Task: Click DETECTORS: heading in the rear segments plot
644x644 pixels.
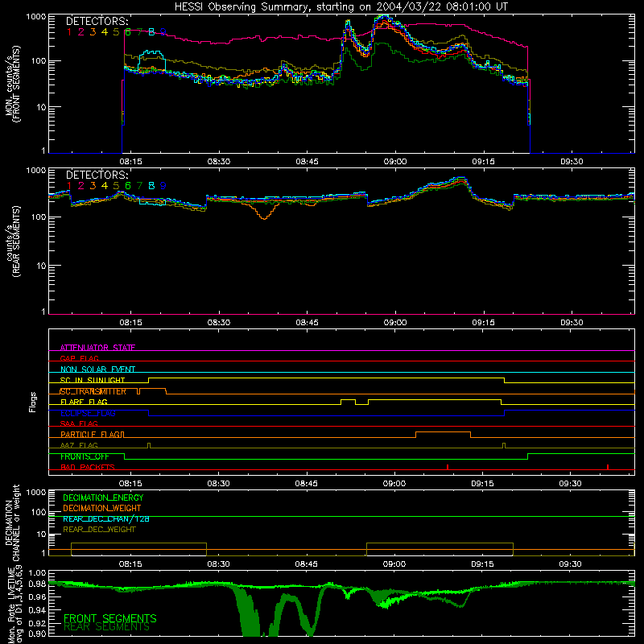Action: coord(97,175)
